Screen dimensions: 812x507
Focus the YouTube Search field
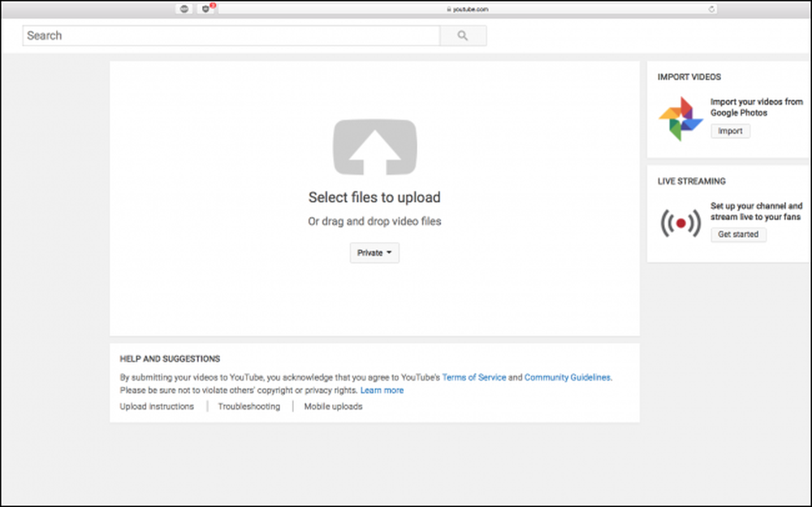(231, 36)
